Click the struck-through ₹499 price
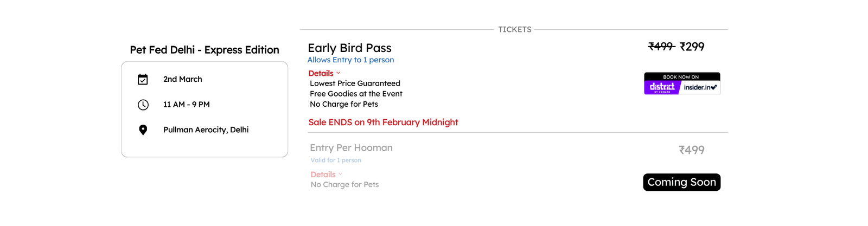Viewport: 868px width, 226px height. 661,47
